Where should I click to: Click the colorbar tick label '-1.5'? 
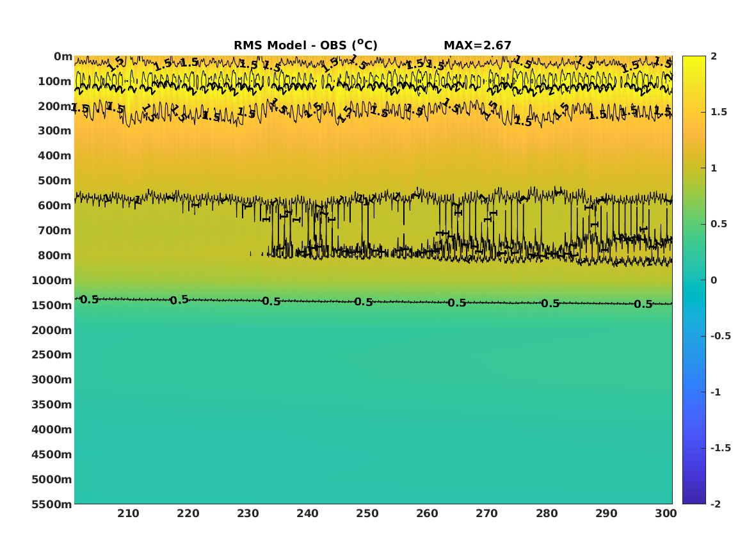point(721,448)
